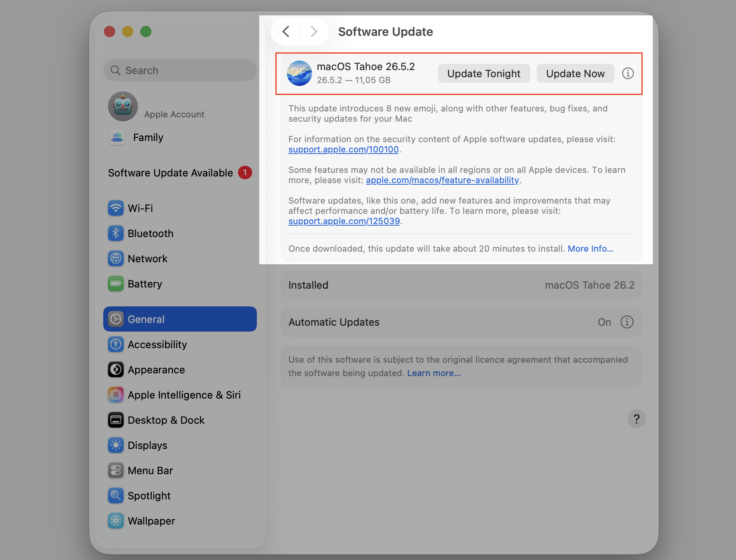Click the Family people icon

point(117,137)
